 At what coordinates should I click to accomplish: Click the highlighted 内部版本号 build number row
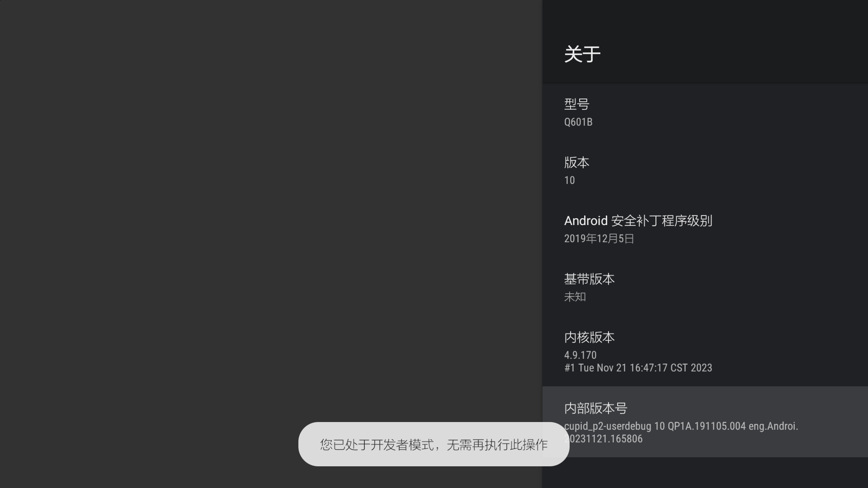705,422
